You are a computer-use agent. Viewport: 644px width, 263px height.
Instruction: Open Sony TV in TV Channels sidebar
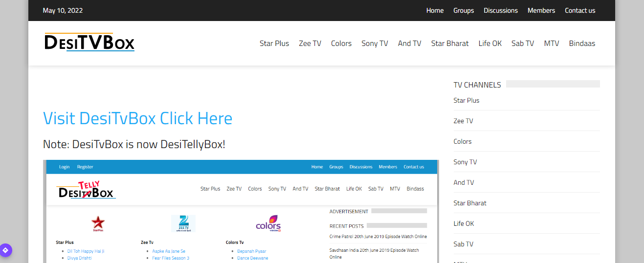click(465, 162)
